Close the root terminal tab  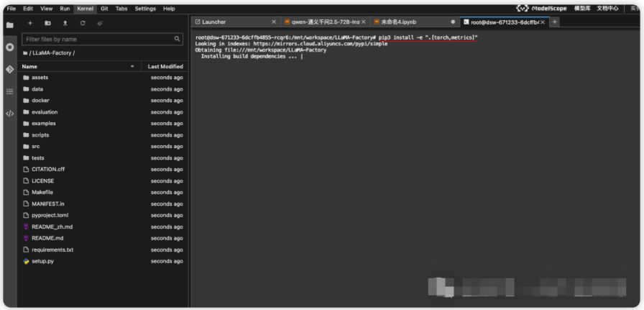pyautogui.click(x=543, y=22)
